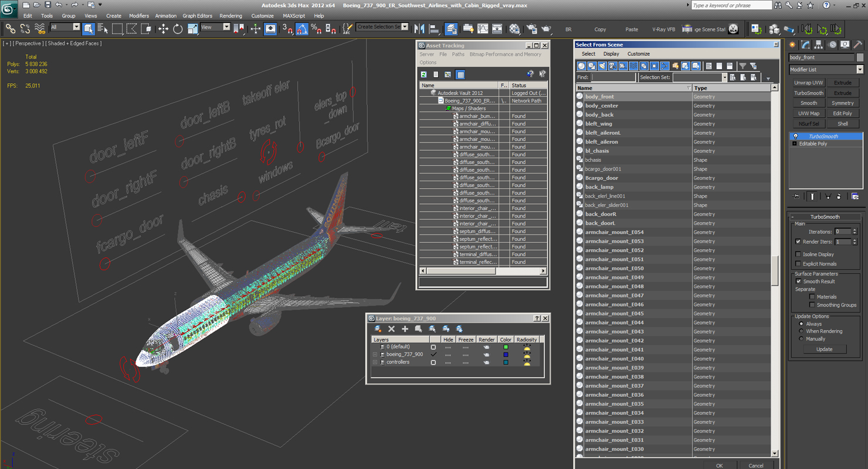The width and height of the screenshot is (868, 469).
Task: Select the Select and Link tool
Action: coord(10,29)
